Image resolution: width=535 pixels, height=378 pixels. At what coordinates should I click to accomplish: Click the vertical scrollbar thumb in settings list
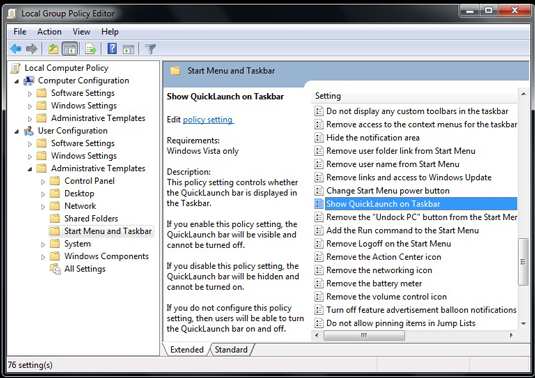[x=523, y=262]
